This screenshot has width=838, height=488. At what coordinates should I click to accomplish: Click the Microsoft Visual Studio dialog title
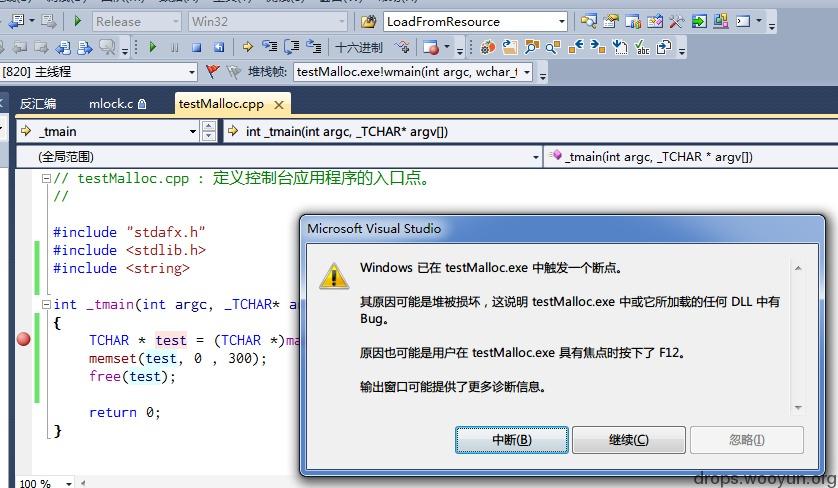374,229
